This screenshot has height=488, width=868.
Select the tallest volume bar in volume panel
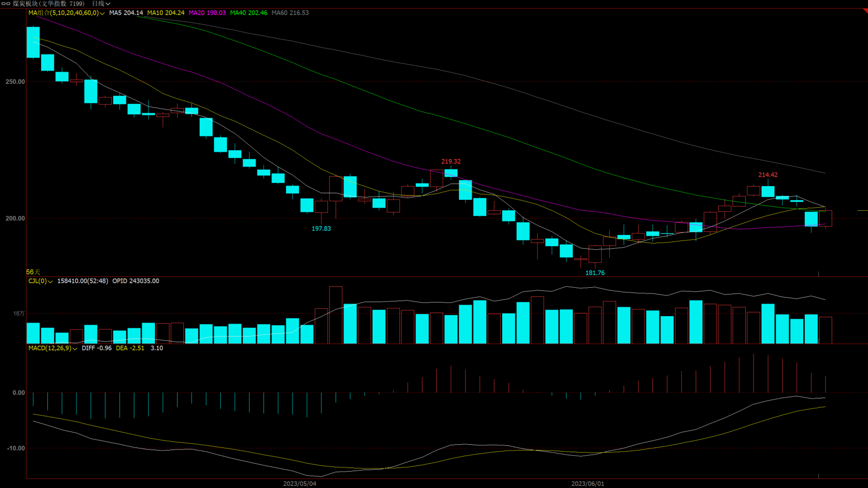336,315
